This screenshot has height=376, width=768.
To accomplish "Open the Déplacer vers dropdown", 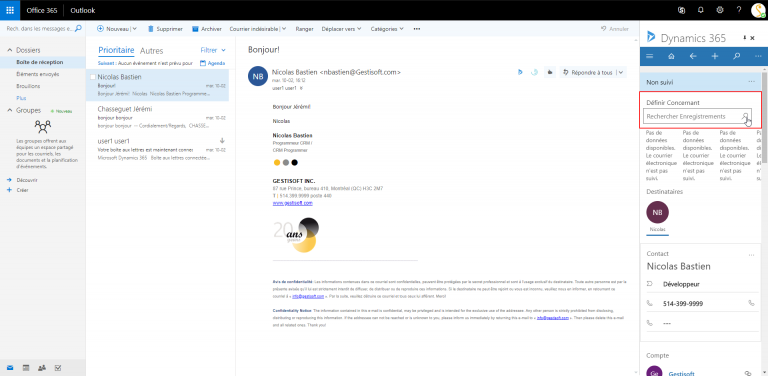I will pos(341,29).
